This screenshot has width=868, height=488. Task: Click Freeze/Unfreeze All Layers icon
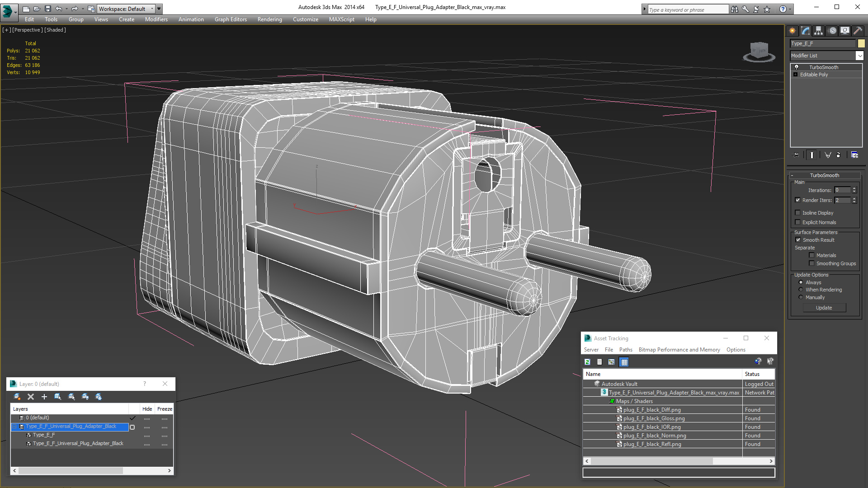point(99,397)
